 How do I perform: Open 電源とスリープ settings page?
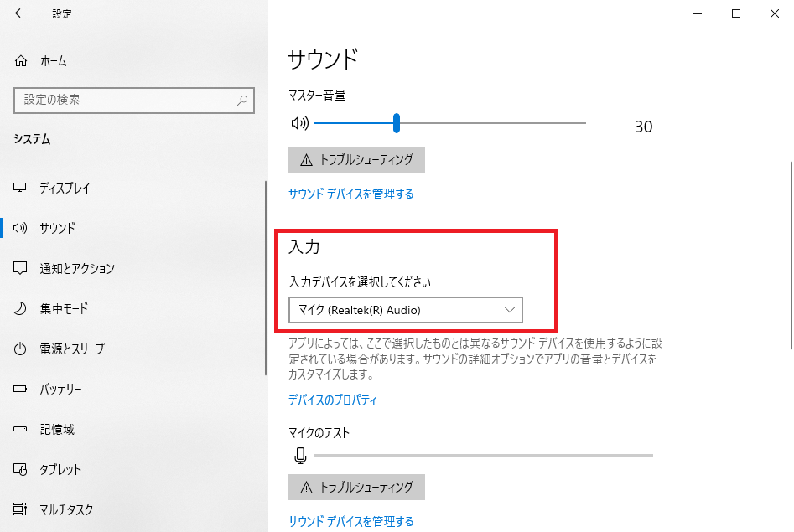(x=72, y=349)
